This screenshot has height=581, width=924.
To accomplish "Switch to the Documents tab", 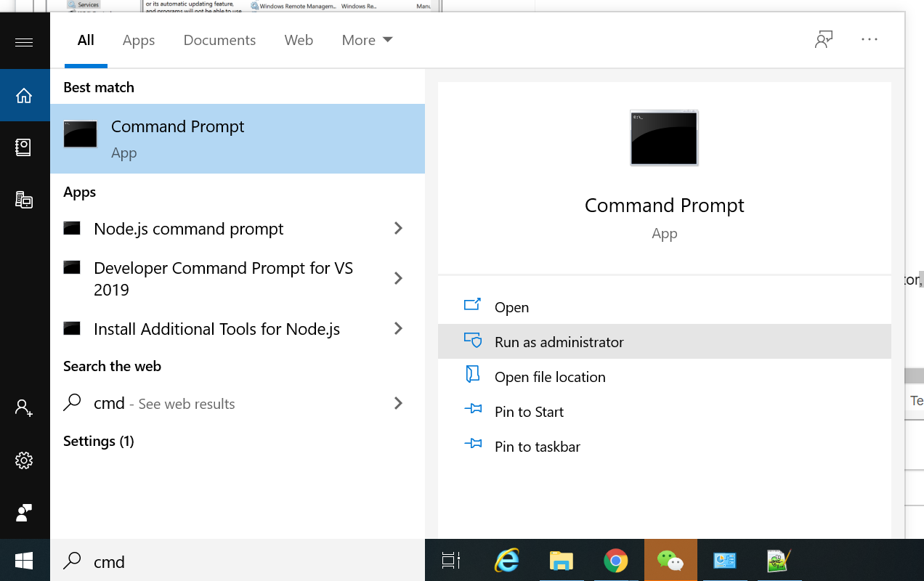I will click(219, 40).
